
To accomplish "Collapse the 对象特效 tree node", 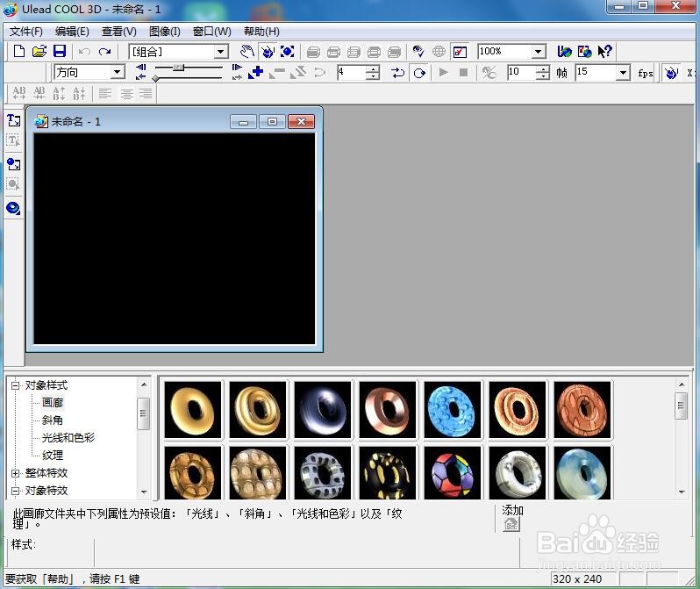I will click(15, 491).
